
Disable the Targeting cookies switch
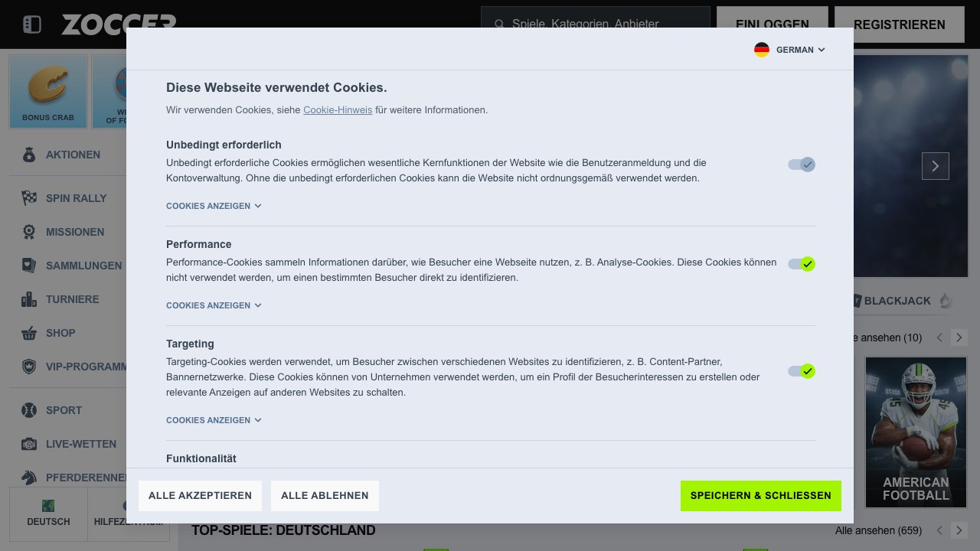(802, 371)
